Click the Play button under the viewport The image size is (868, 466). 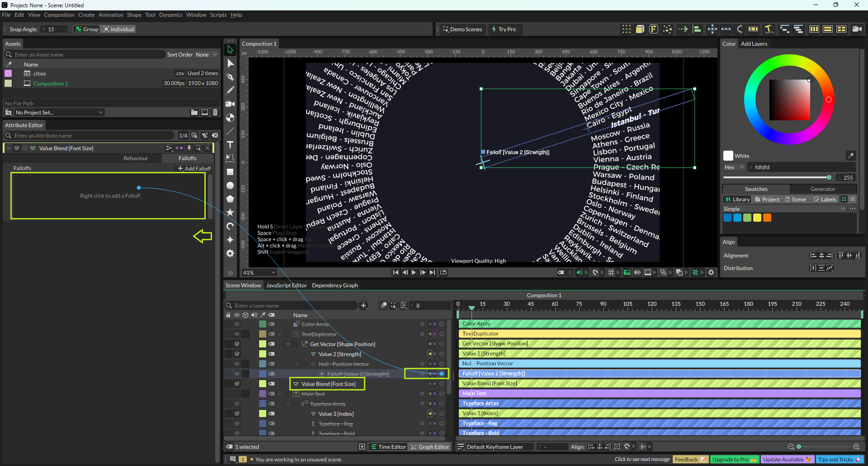(414, 272)
